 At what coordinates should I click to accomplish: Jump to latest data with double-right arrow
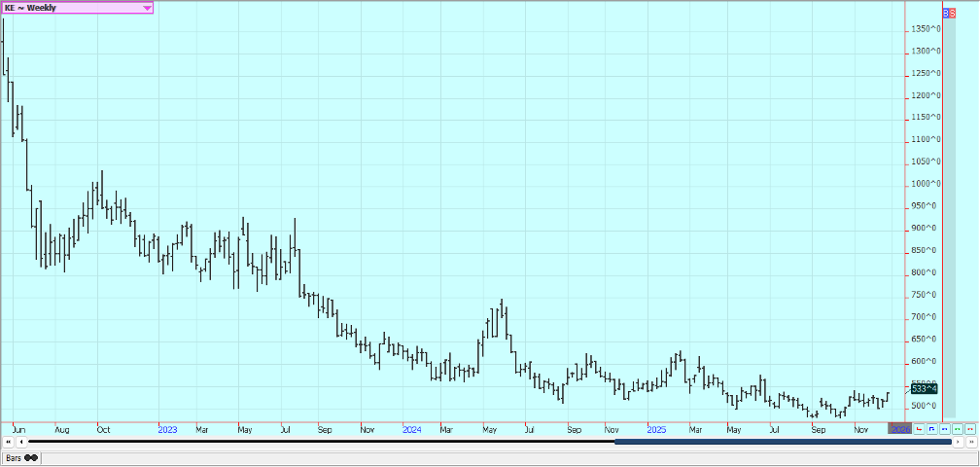(970, 443)
